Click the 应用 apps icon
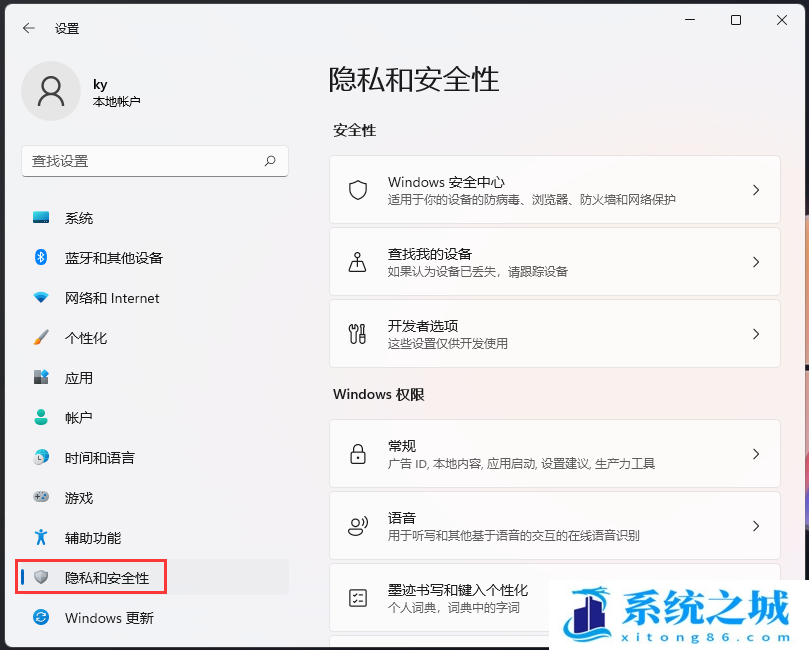 click(x=41, y=377)
